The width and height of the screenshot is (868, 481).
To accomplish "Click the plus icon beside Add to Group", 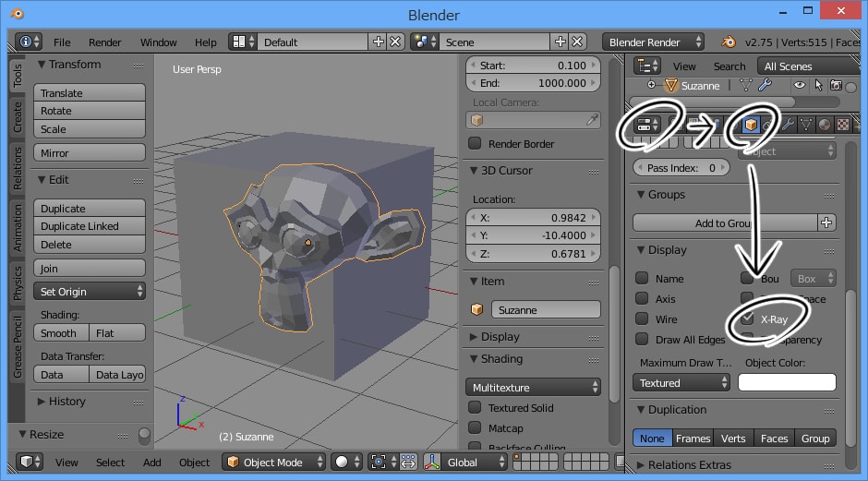I will 826,222.
